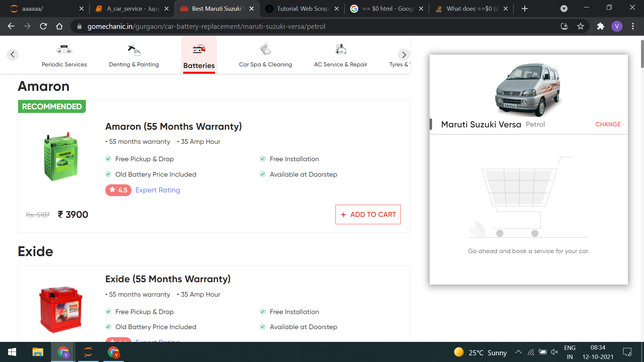Select the Car Spa & Cleaning category
This screenshot has width=644, height=362.
click(265, 55)
